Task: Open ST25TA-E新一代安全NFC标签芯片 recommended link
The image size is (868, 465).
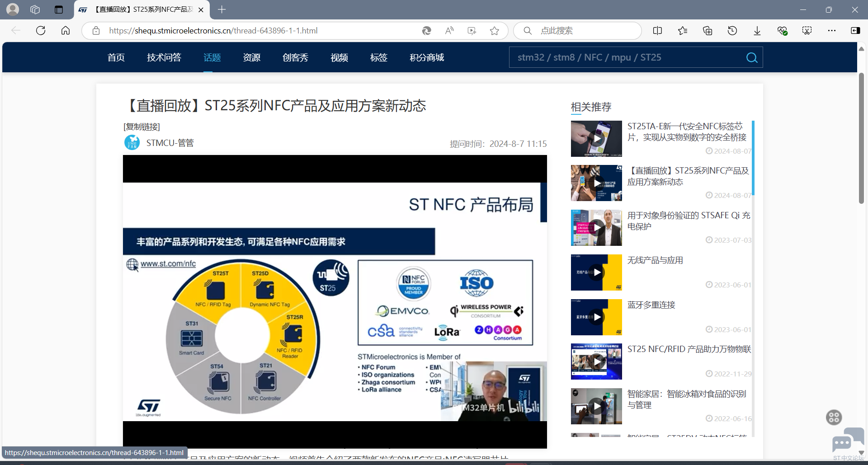Action: 687,132
